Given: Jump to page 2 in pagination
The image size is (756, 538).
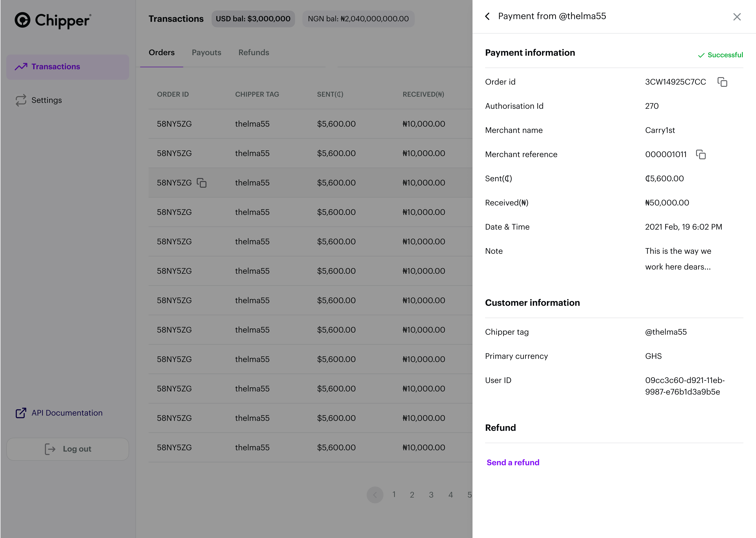Looking at the screenshot, I should 412,495.
